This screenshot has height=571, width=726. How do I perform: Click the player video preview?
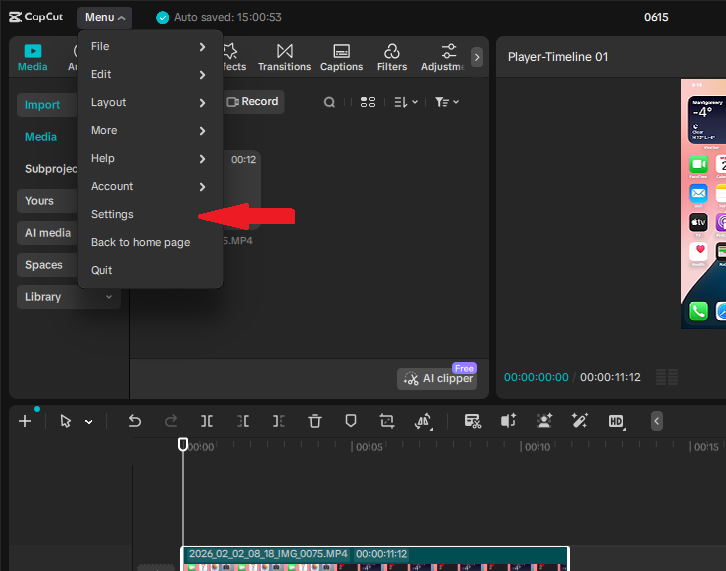coord(703,204)
